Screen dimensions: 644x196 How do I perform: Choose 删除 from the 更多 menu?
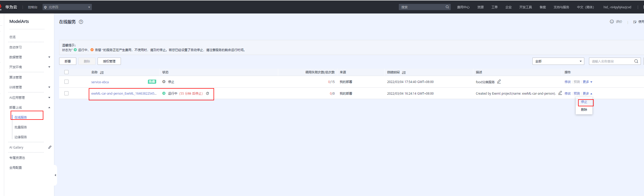point(584,110)
